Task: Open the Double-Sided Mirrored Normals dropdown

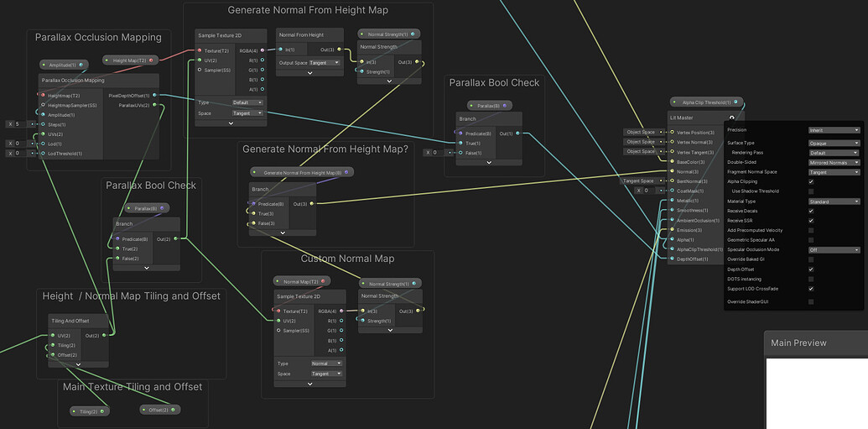Action: 834,162
